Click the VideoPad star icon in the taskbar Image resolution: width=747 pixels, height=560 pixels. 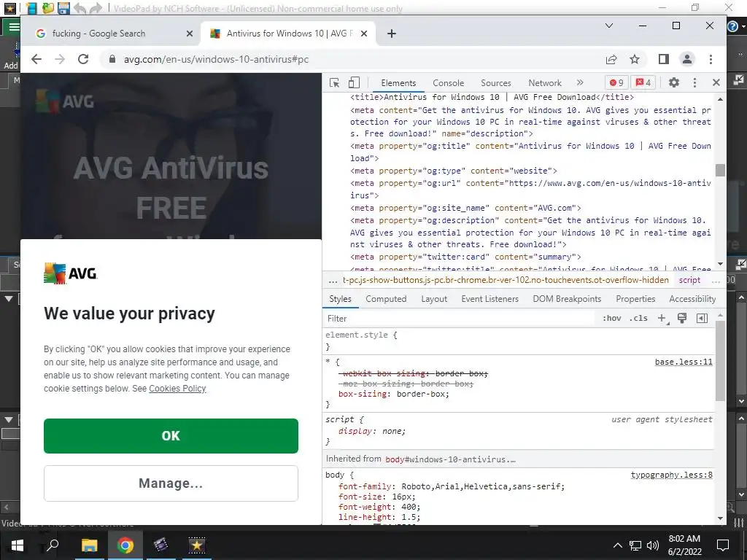(196, 545)
